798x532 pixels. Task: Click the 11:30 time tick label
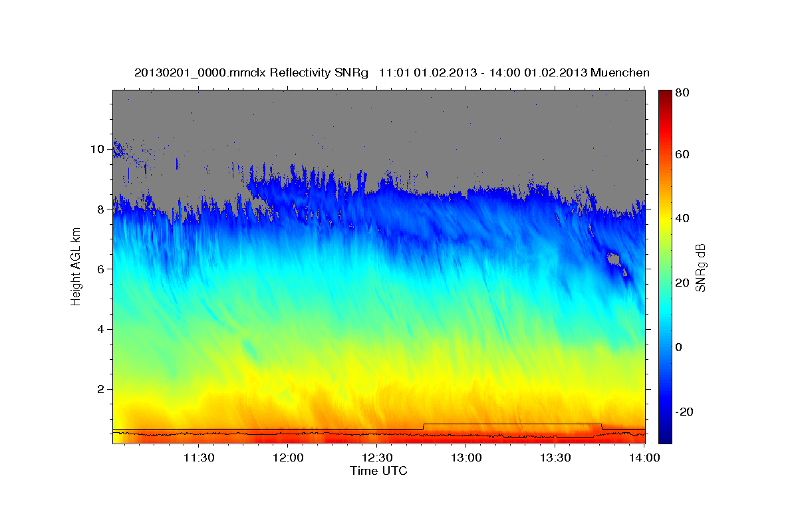[x=198, y=458]
